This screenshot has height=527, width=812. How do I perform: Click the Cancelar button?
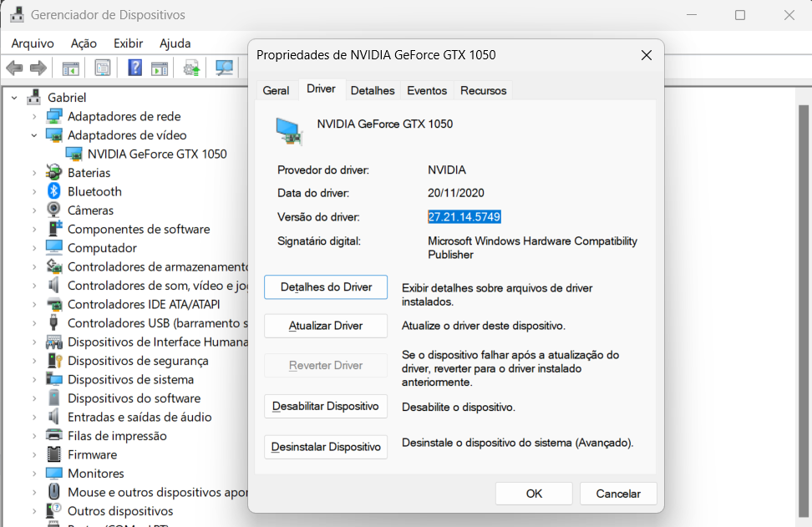pyautogui.click(x=618, y=494)
